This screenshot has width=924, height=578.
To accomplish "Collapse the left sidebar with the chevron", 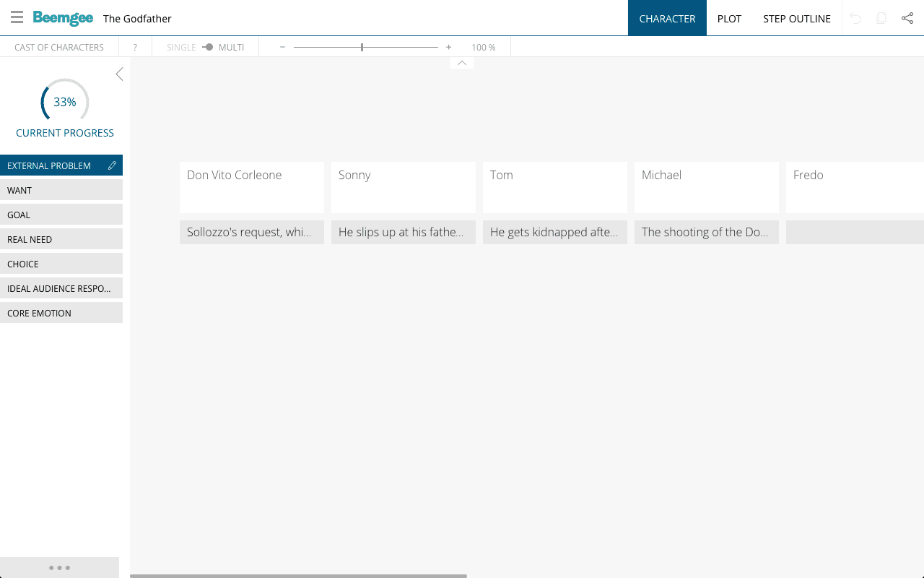I will tap(119, 73).
